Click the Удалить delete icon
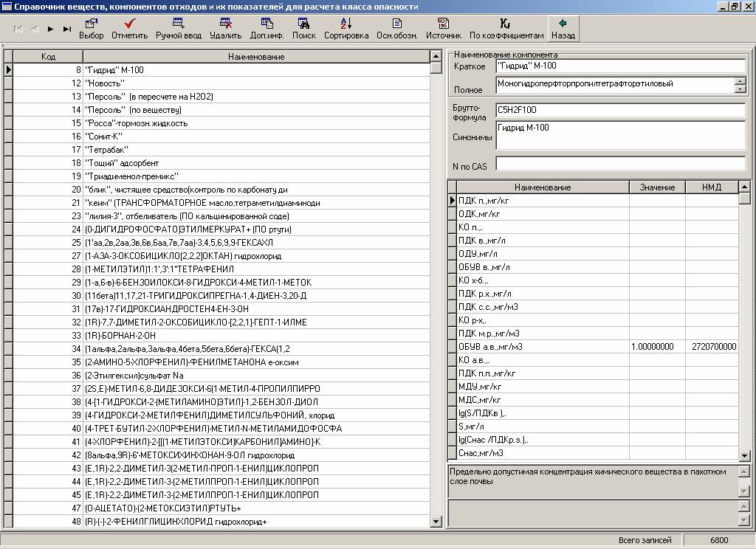The width and height of the screenshot is (756, 549). (x=225, y=24)
